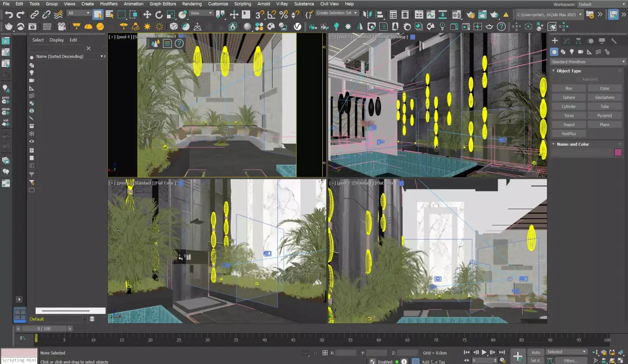Open the Standard Primitives dropdown
628x364 pixels.
[x=587, y=62]
